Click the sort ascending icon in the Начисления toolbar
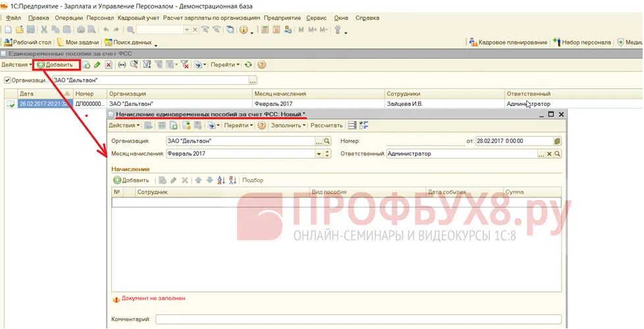644x329 pixels. coord(221,180)
